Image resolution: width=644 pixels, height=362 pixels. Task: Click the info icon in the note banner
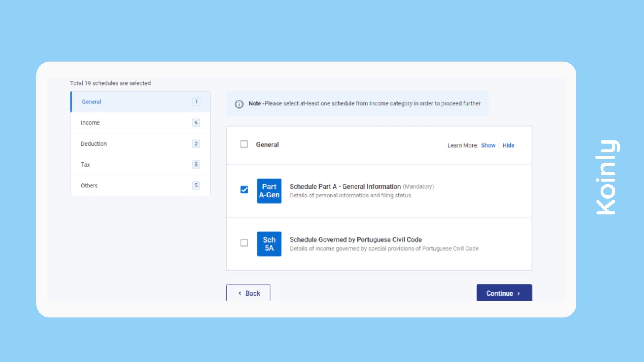[x=239, y=104]
